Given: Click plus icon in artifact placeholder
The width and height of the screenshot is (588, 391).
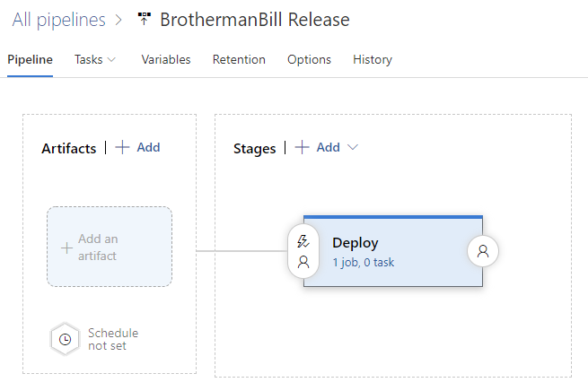Looking at the screenshot, I should [66, 248].
